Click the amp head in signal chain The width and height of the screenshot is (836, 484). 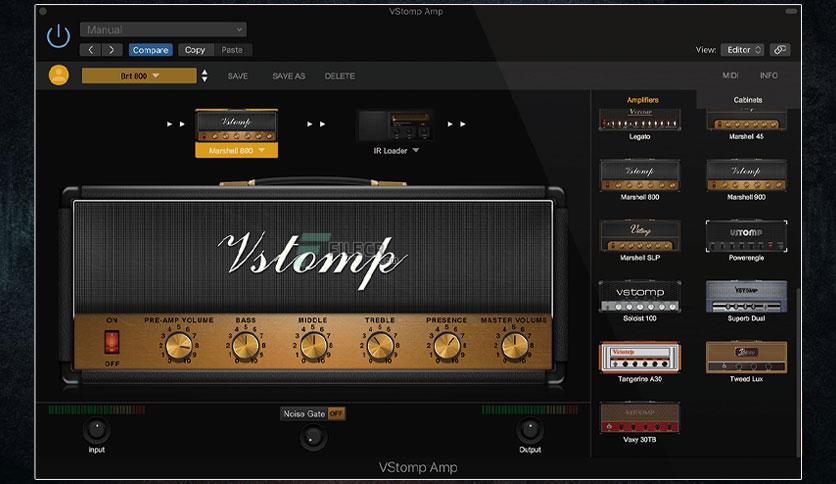click(236, 126)
